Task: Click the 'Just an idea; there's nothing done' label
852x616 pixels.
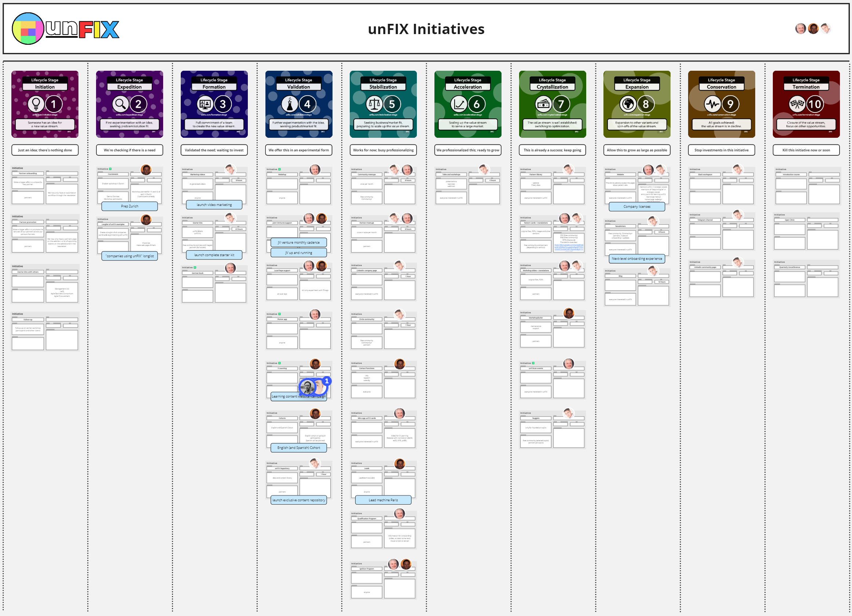Action: point(45,150)
